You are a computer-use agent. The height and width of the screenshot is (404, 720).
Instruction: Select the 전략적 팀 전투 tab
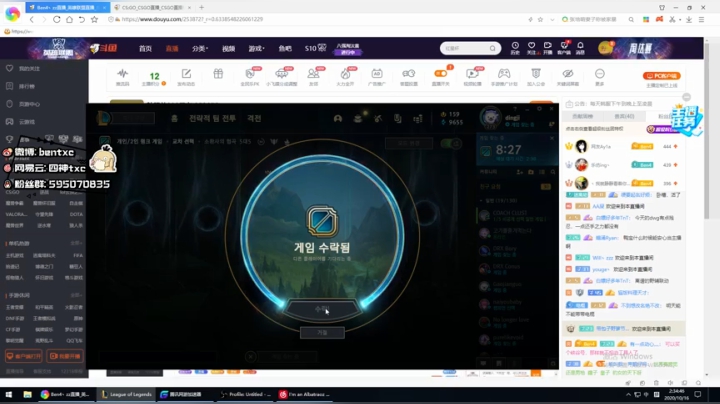coord(213,118)
